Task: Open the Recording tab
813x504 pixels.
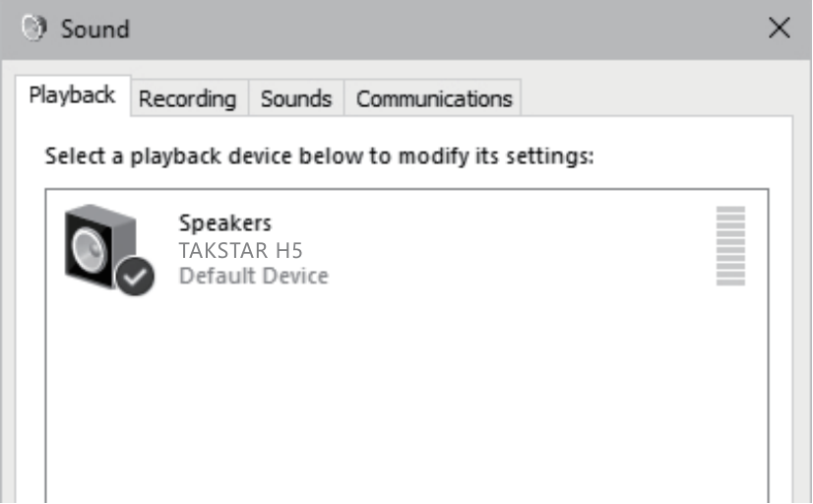Action: click(187, 98)
